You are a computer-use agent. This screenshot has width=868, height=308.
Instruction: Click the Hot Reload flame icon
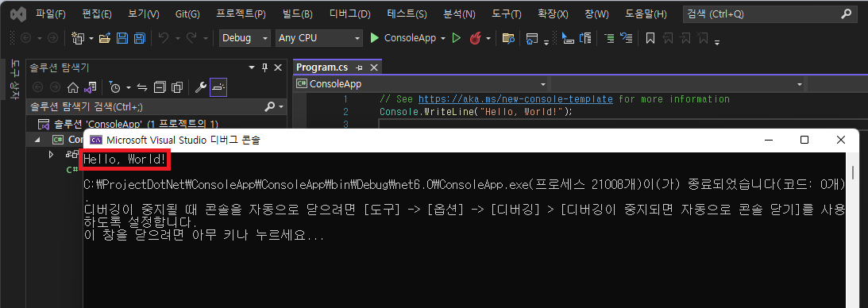[475, 38]
